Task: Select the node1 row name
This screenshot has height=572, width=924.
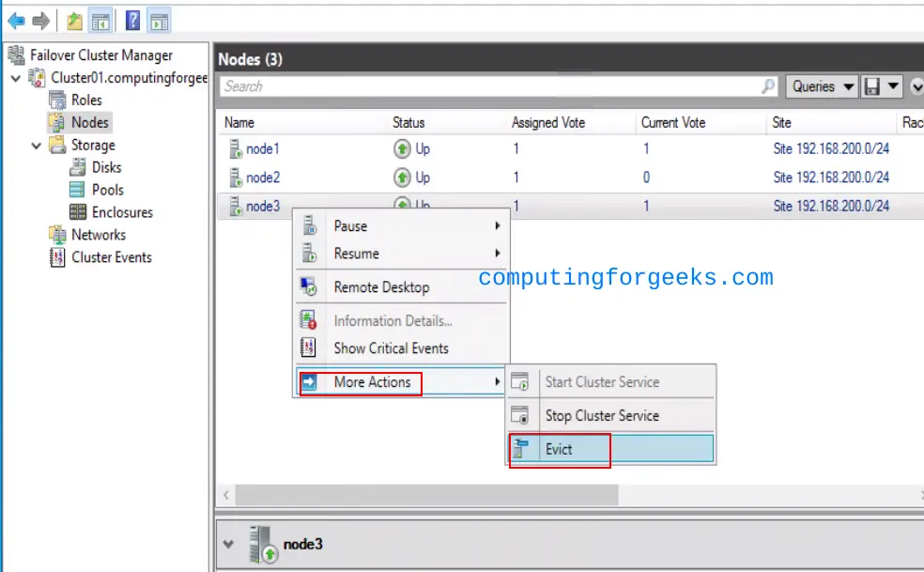Action: (x=263, y=149)
